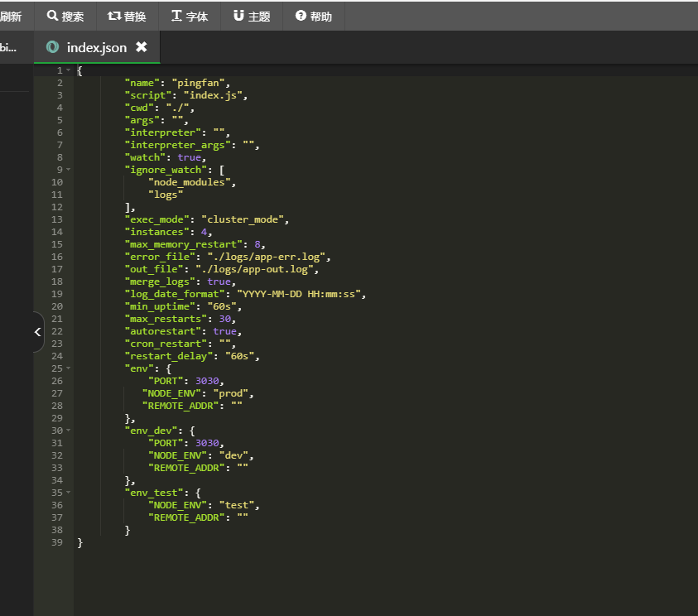Click the "env_dev" key

pyautogui.click(x=151, y=431)
